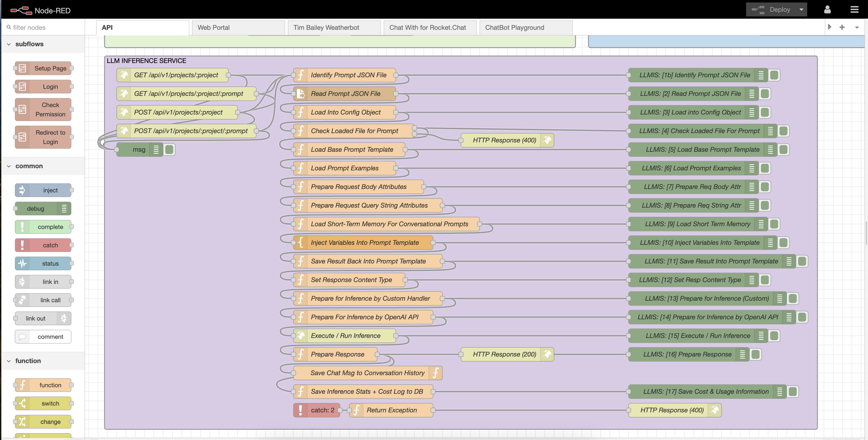Click the LLM INFERENCE SERVICE group label
The height and width of the screenshot is (440, 868).
tap(146, 61)
